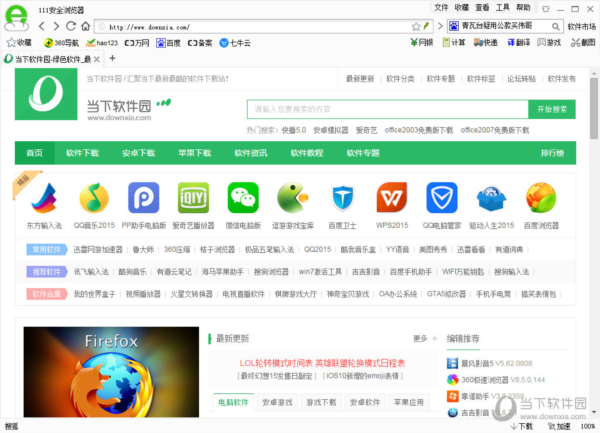This screenshot has width=600, height=433.
Task: Click the 讯飞输入法 link
Action: click(91, 272)
